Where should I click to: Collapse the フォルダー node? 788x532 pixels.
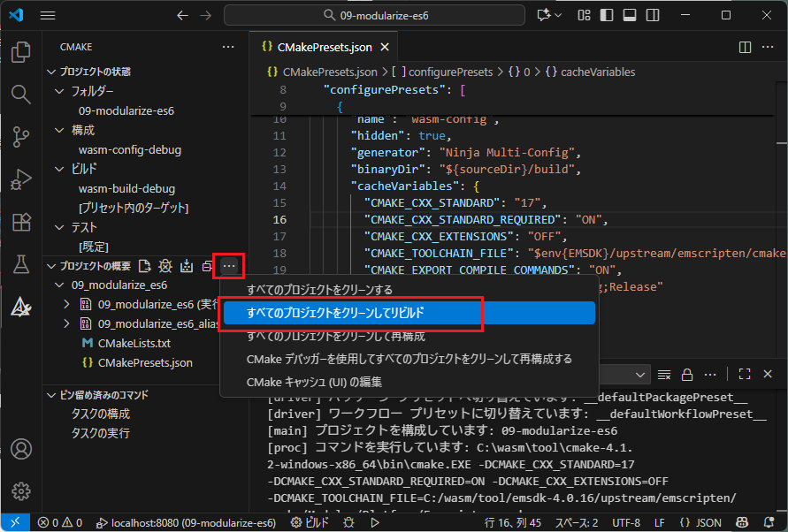(x=59, y=91)
